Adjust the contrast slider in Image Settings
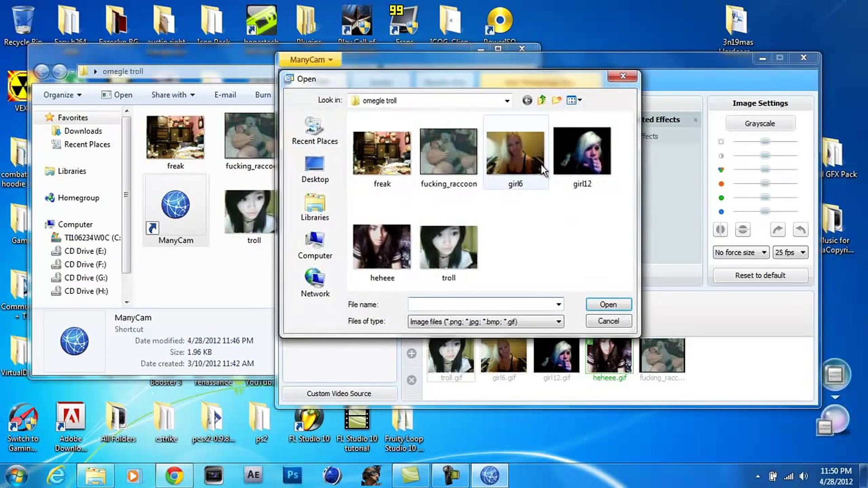Screen dimensions: 868x488 [x=765, y=155]
